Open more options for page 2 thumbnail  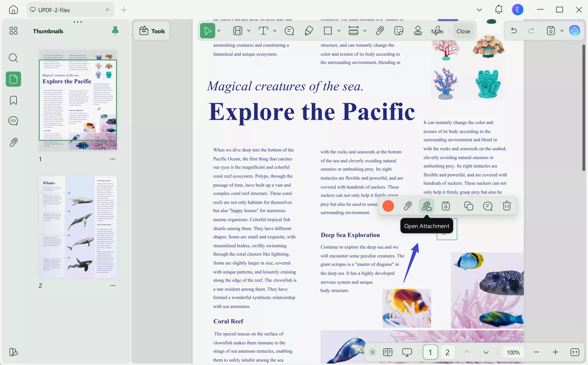click(x=112, y=285)
